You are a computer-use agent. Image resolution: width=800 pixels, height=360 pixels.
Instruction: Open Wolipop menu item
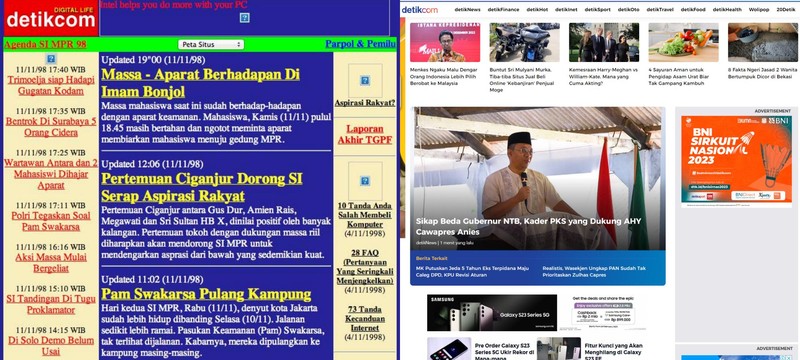tap(759, 10)
